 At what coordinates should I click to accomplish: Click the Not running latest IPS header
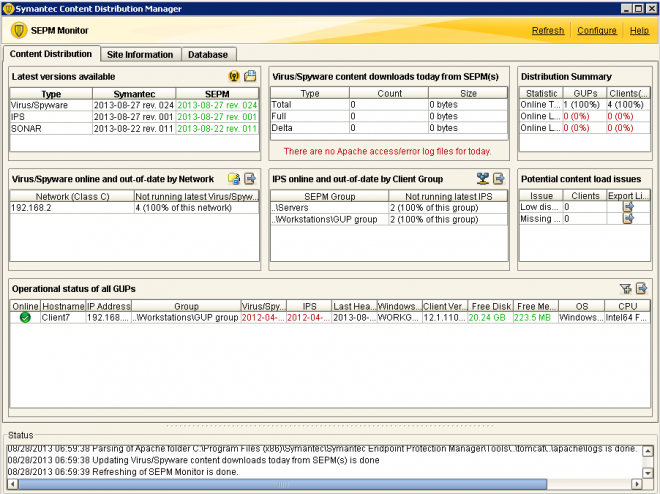click(448, 196)
